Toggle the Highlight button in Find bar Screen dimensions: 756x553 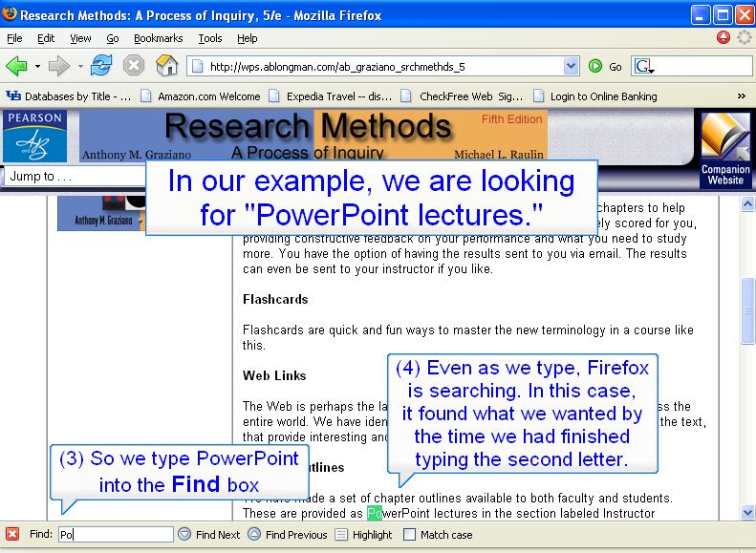point(363,534)
